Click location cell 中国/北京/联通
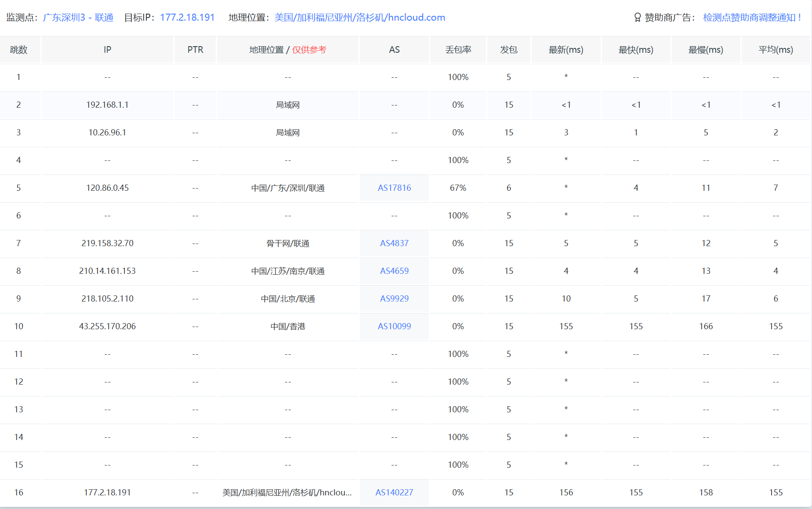This screenshot has width=812, height=509. (288, 298)
